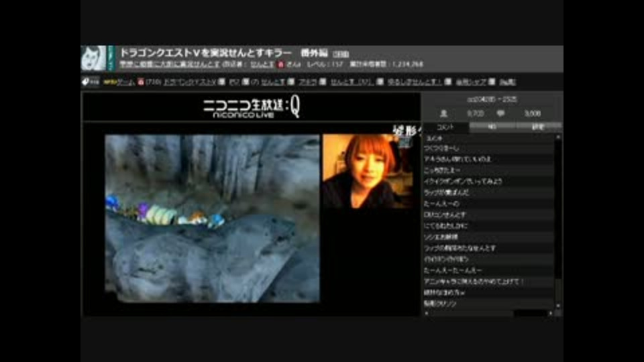The height and width of the screenshot is (362, 644).
Task: Click comment list horizontal scroll left arrow
Action: (427, 313)
